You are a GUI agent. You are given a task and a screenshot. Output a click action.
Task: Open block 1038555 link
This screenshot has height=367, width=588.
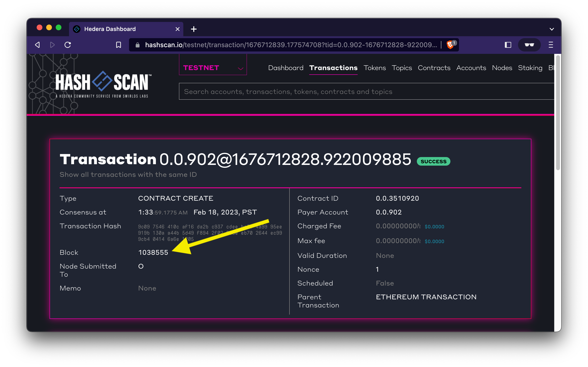[153, 252]
